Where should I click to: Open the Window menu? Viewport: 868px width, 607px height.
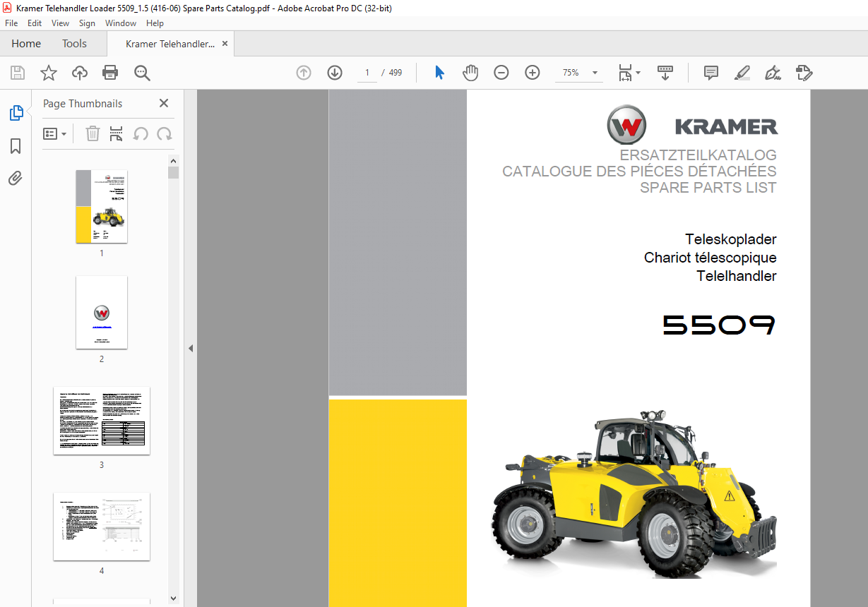pyautogui.click(x=121, y=23)
